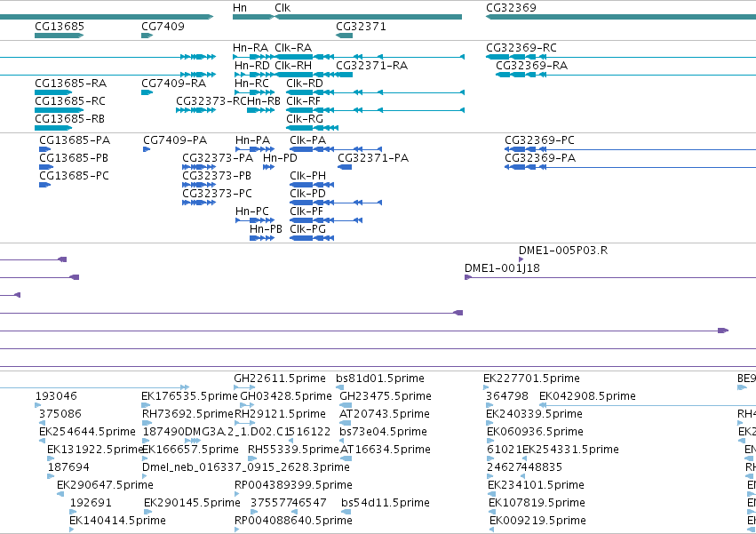The image size is (756, 534).
Task: Select the CG13685-RA transcript label
Action: pyautogui.click(x=70, y=84)
